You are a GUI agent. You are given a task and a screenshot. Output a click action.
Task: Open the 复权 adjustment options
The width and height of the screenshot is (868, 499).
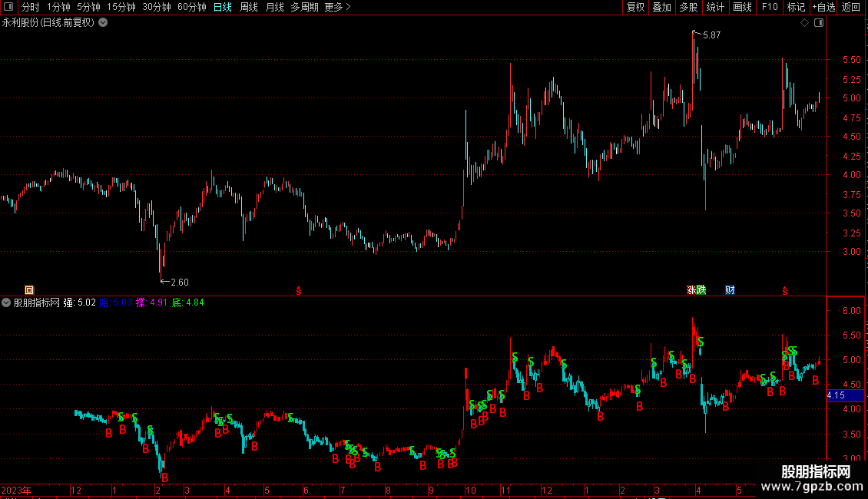(635, 7)
